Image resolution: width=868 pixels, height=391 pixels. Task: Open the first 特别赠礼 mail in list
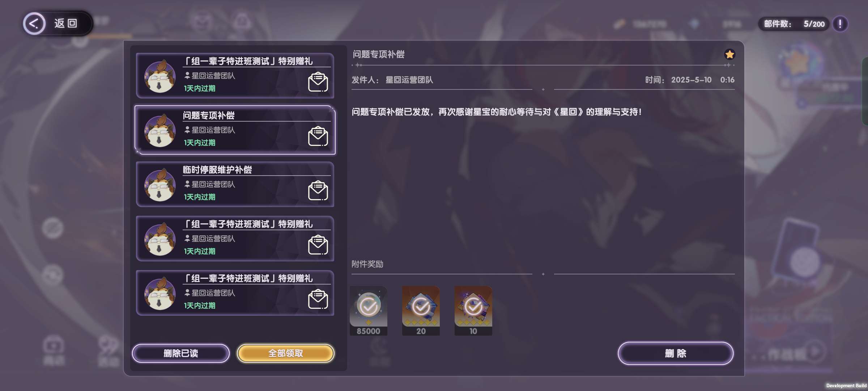pos(235,76)
